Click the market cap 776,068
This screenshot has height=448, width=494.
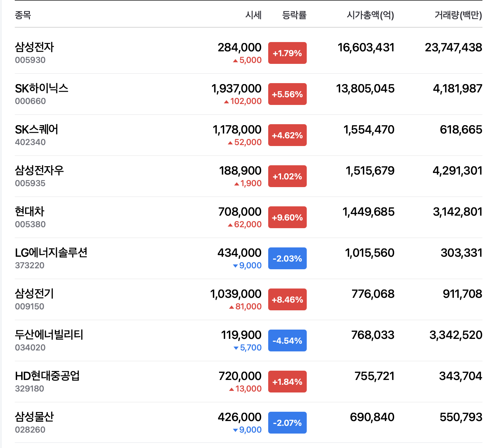(x=373, y=294)
